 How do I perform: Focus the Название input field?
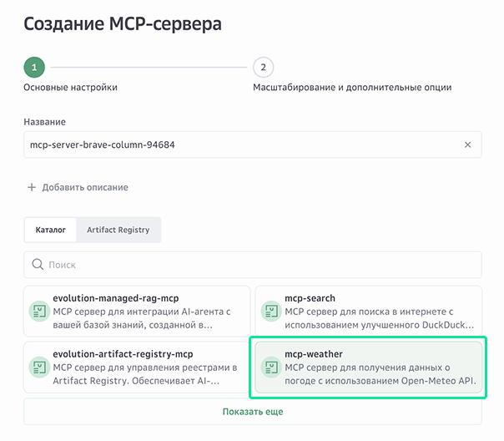click(242, 144)
